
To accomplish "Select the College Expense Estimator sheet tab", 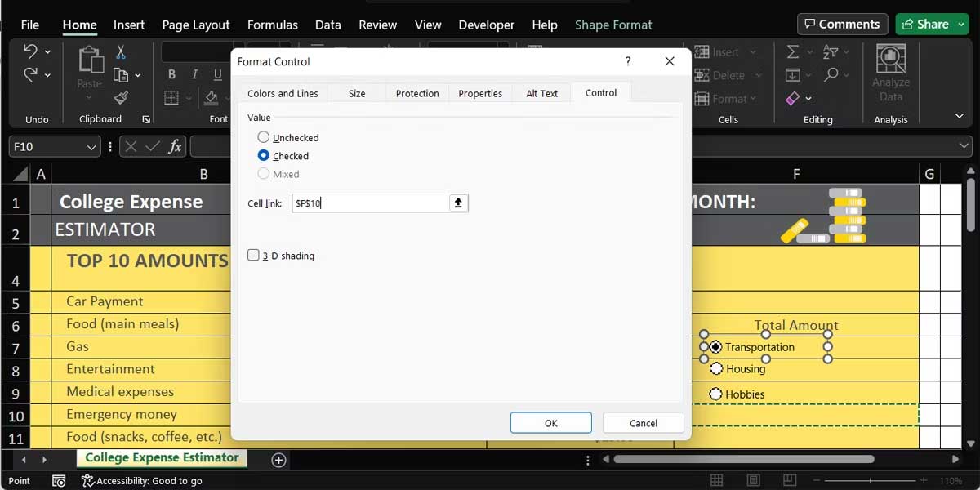I will click(x=161, y=458).
